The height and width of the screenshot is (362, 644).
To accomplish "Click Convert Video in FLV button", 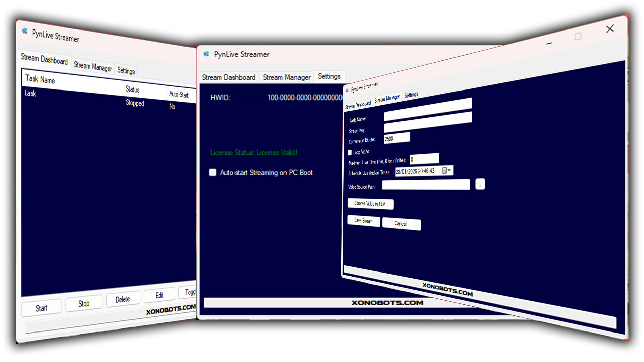I will pyautogui.click(x=370, y=204).
